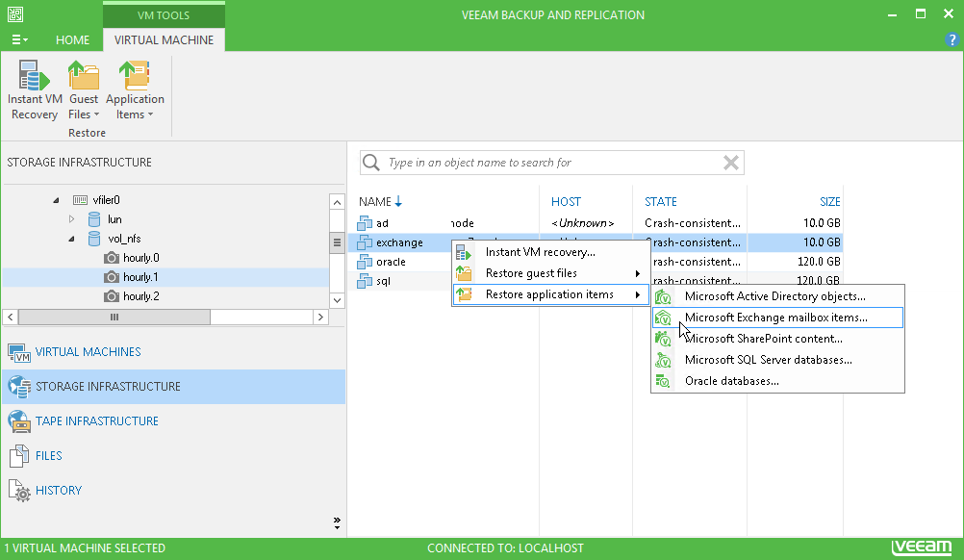Open the Tape Infrastructure view
964x560 pixels.
96,421
